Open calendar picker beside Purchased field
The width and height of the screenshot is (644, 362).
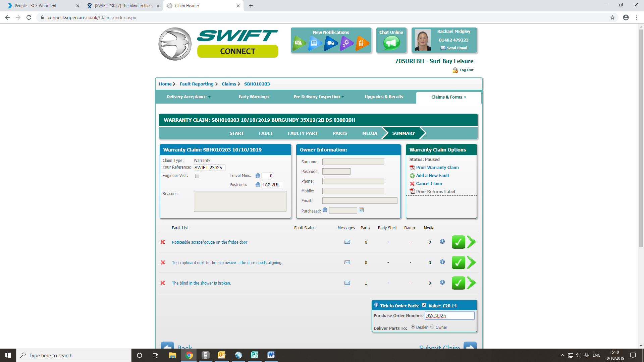pyautogui.click(x=361, y=210)
